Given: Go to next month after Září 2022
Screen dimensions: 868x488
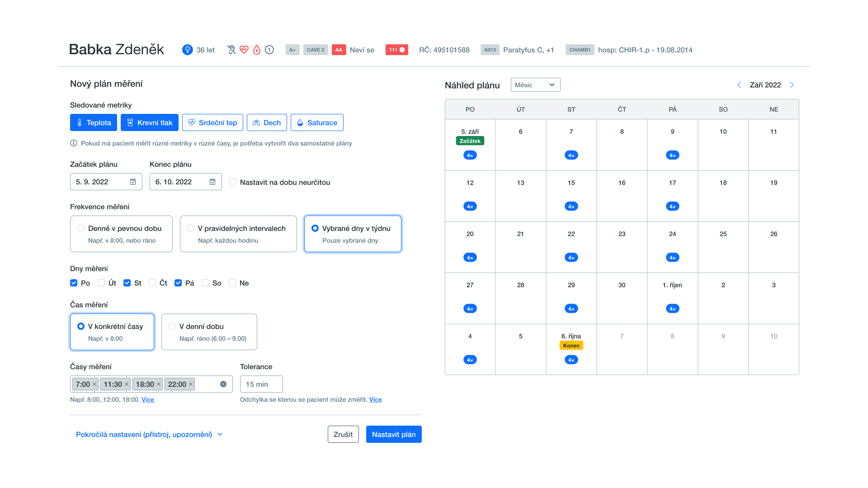Looking at the screenshot, I should click(792, 85).
